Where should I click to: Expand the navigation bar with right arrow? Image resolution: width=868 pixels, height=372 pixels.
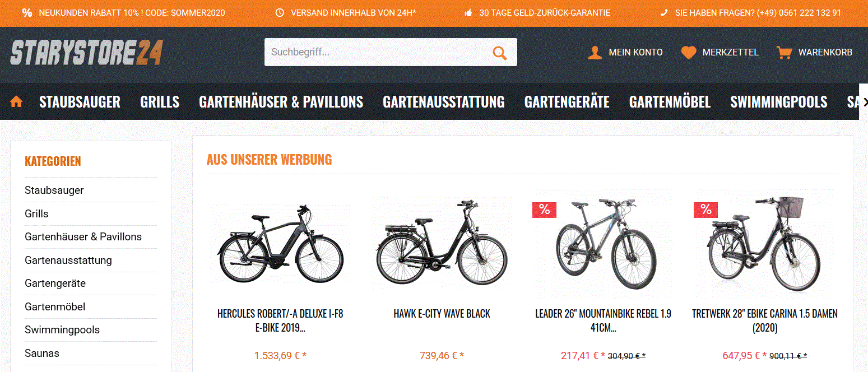point(864,102)
